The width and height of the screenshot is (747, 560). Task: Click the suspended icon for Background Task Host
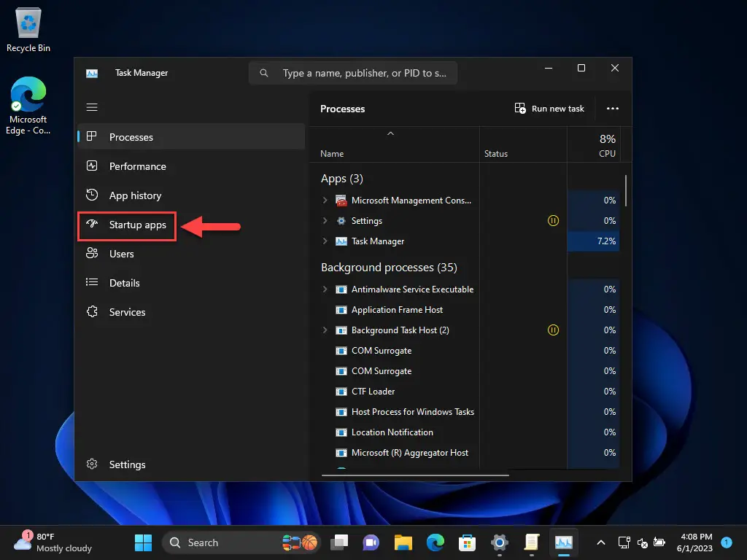pos(553,330)
